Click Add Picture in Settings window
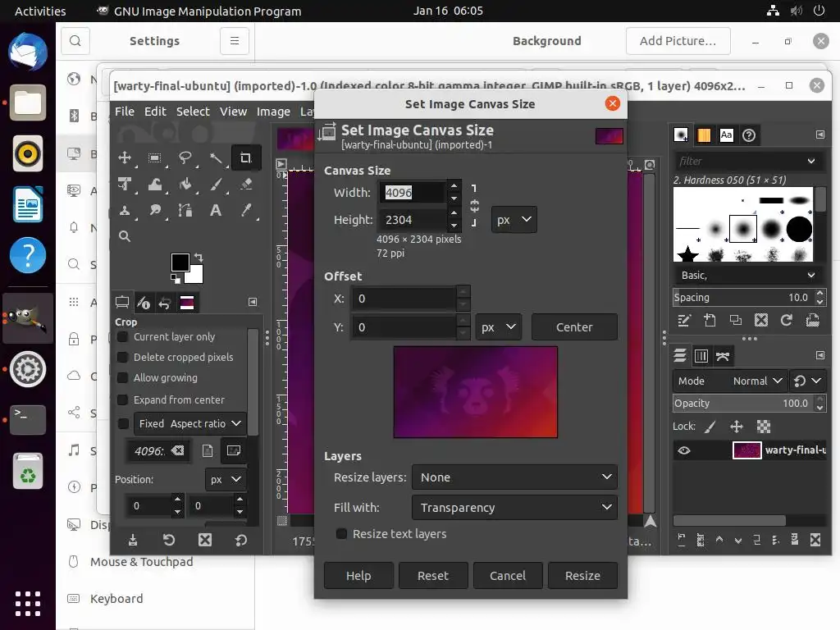 [678, 41]
